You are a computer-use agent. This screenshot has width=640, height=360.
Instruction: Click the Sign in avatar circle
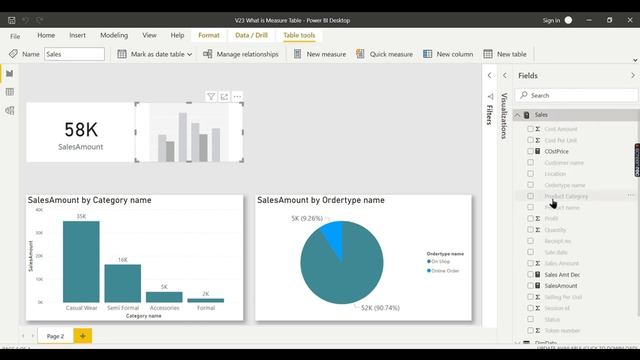coord(568,20)
